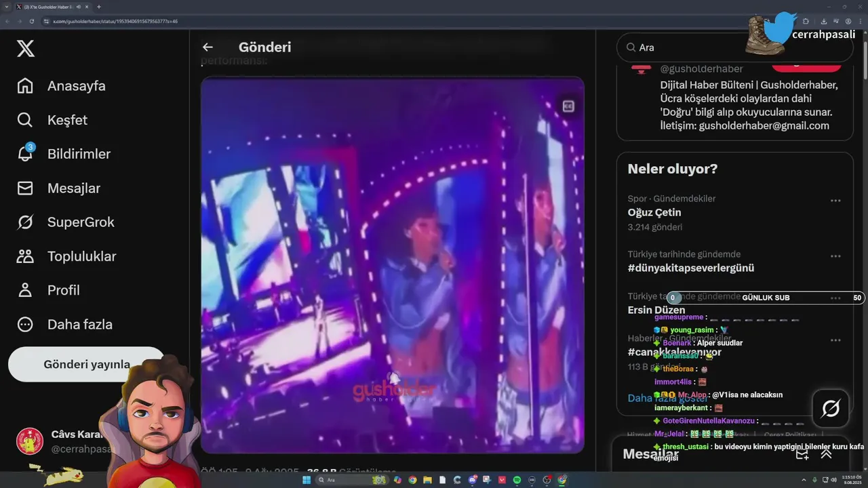Open a new browser tab

pyautogui.click(x=99, y=7)
